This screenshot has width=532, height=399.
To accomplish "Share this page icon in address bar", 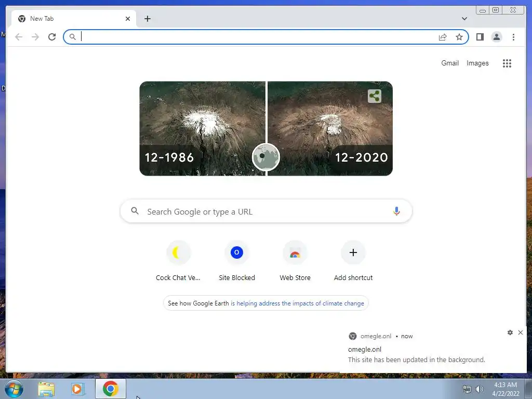I will [x=443, y=37].
